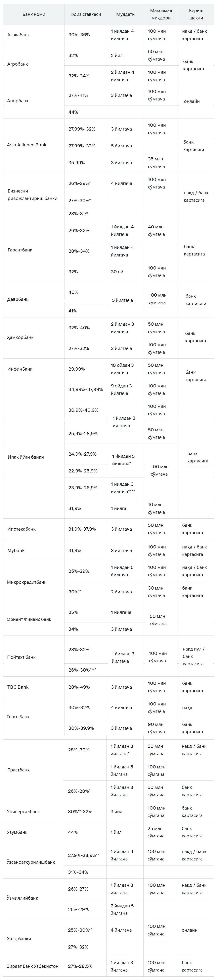Select the Тенге Банк name cell

click(34, 717)
